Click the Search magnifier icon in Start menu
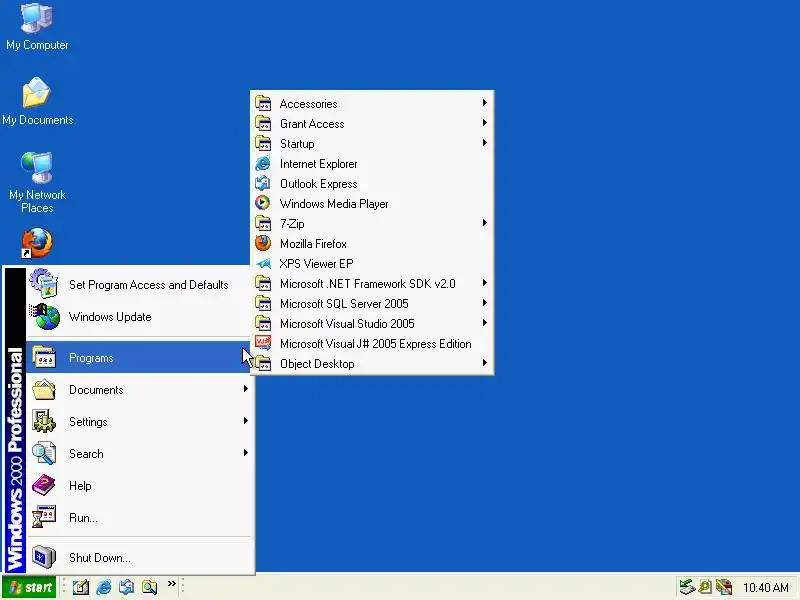This screenshot has width=800, height=600. point(44,453)
